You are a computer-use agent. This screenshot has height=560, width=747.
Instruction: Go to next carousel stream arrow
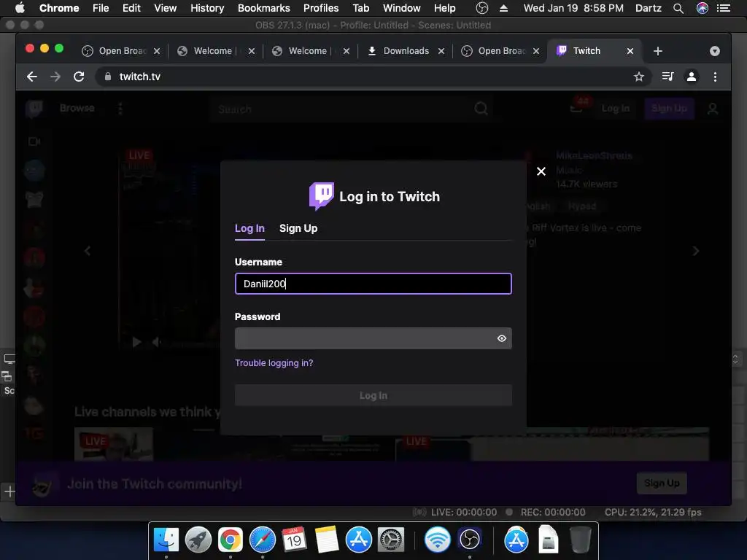(x=695, y=251)
